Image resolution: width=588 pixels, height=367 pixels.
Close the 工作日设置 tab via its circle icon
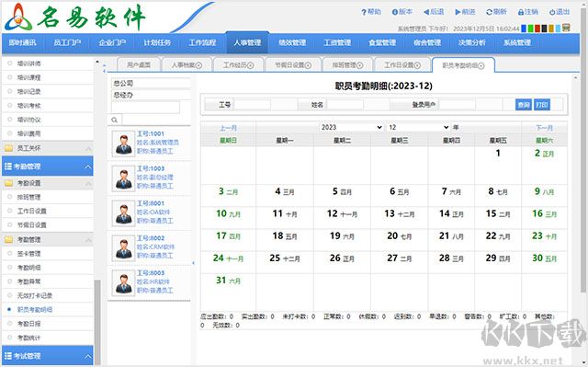pos(417,65)
